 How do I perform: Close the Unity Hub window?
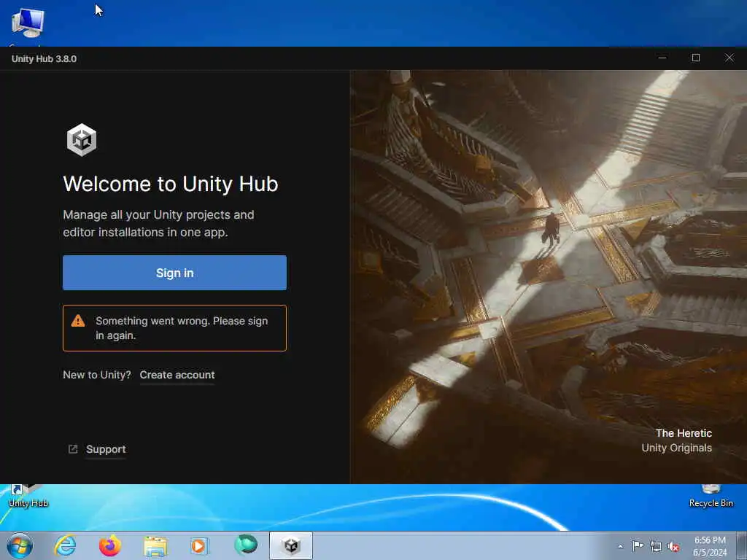pos(729,58)
